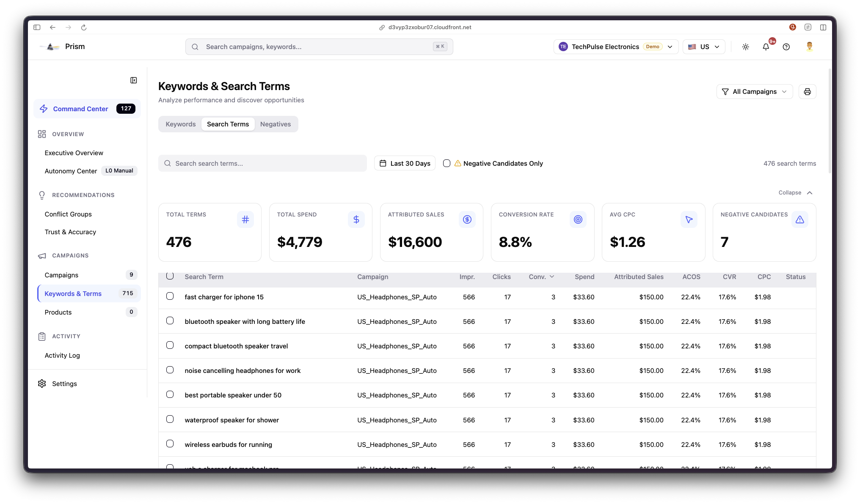Select checkbox for fast charger for iphone 15
The height and width of the screenshot is (504, 860).
click(170, 296)
